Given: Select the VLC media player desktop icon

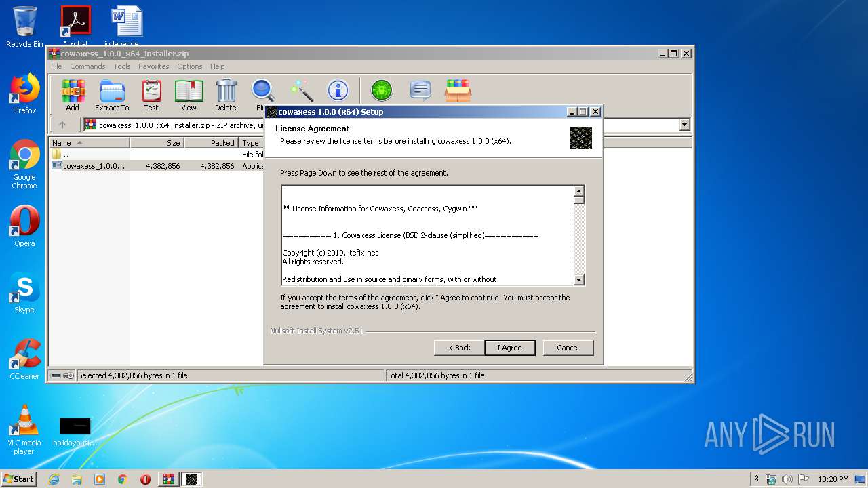Looking at the screenshot, I should tap(24, 430).
